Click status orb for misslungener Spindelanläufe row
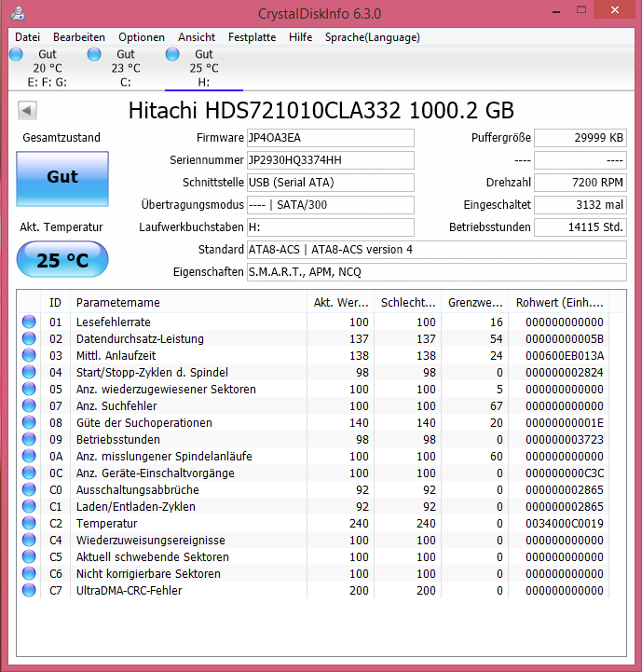 29,456
